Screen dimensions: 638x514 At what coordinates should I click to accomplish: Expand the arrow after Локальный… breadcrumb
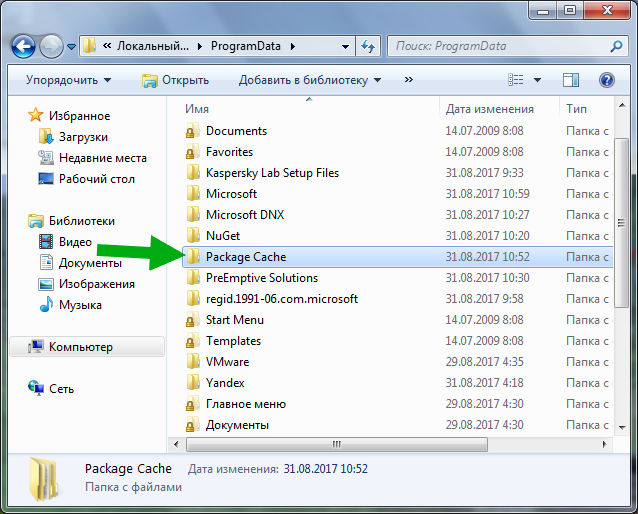tap(199, 46)
